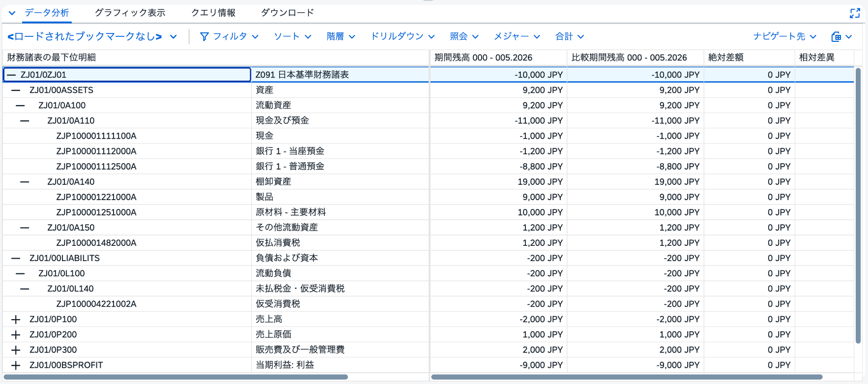The image size is (868, 384).
Task: Expand the ZJ01/0P300 node
Action: pos(16,350)
